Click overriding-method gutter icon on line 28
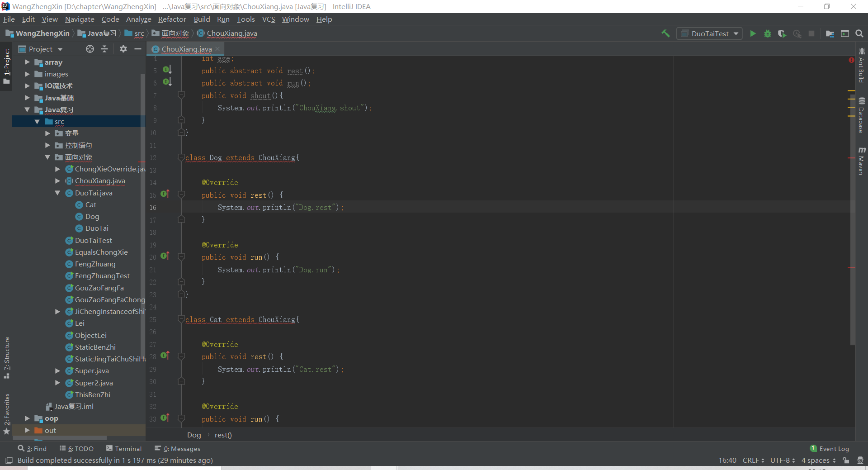This screenshot has height=470, width=868. coord(165,356)
